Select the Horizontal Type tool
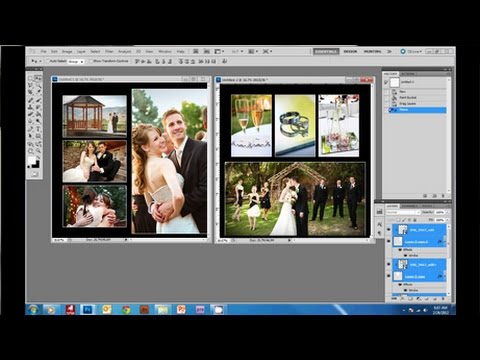The image size is (480, 360). [x=38, y=129]
